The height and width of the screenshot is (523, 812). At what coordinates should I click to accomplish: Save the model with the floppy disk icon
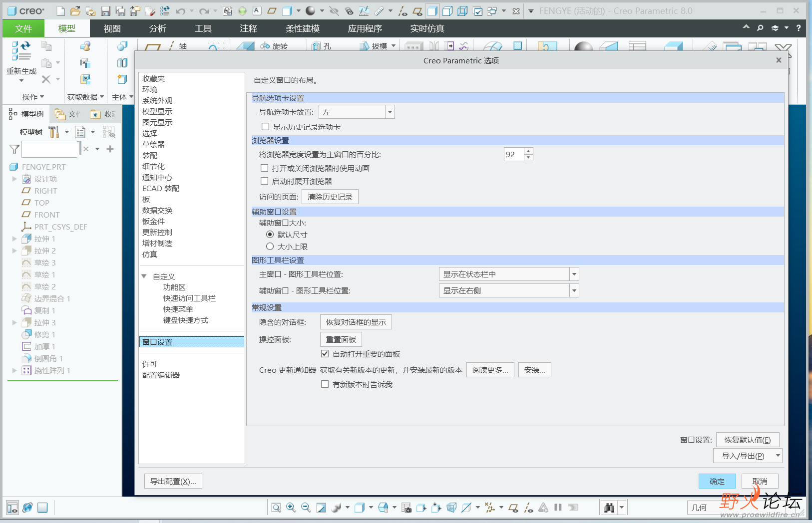[105, 10]
